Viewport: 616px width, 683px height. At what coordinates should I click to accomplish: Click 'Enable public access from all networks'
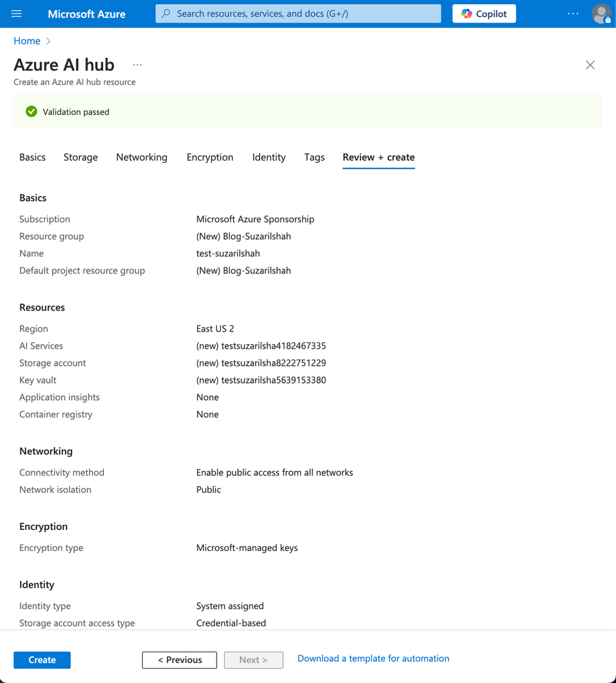click(274, 472)
